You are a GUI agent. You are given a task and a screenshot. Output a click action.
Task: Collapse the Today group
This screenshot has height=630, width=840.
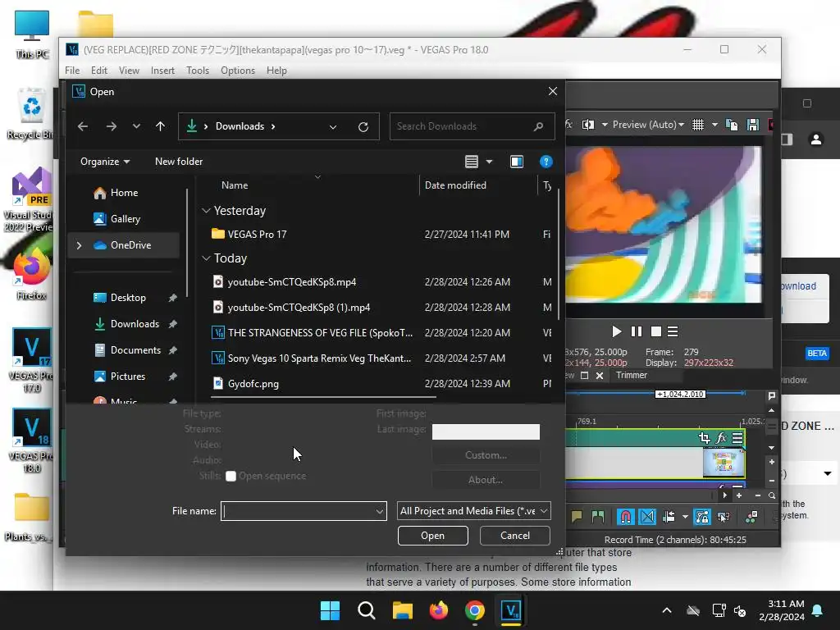click(x=206, y=258)
